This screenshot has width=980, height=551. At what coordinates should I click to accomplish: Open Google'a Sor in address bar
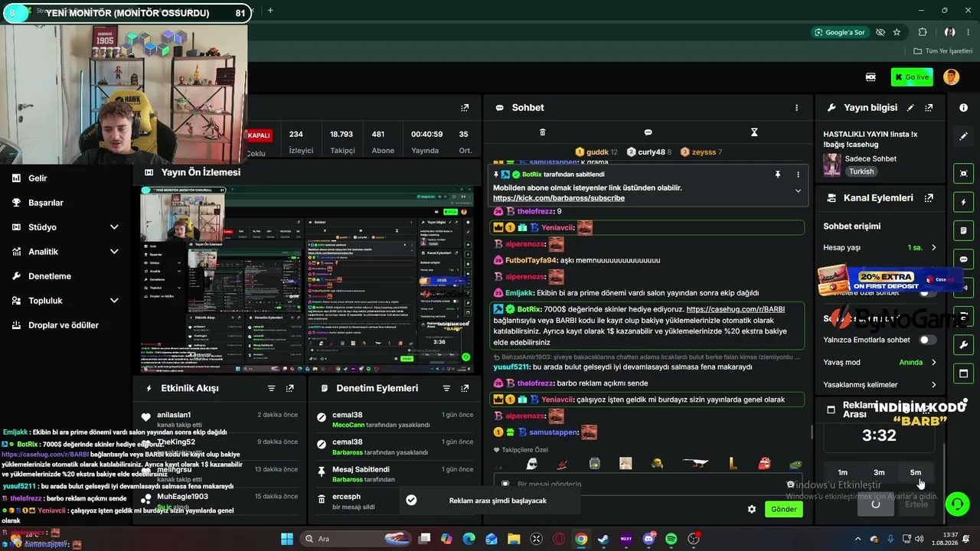(840, 32)
